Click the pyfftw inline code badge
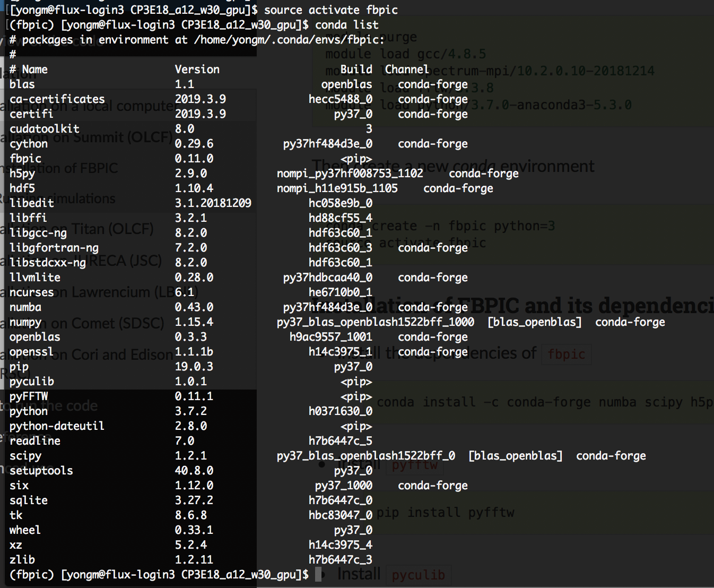The image size is (714, 588). [x=415, y=465]
